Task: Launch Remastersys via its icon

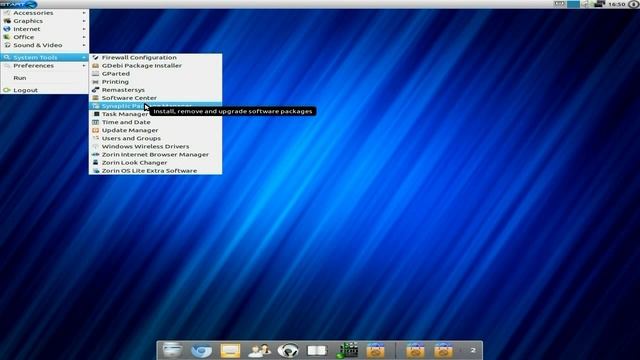Action: tap(96, 90)
